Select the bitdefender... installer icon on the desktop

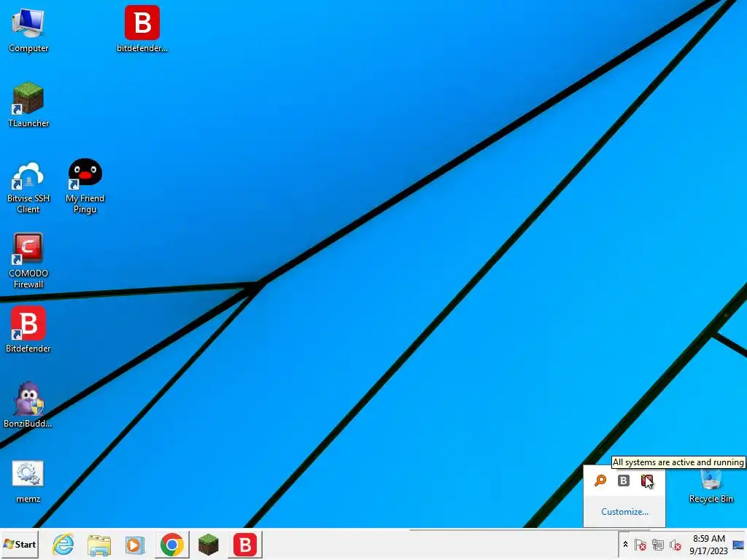pos(142,29)
